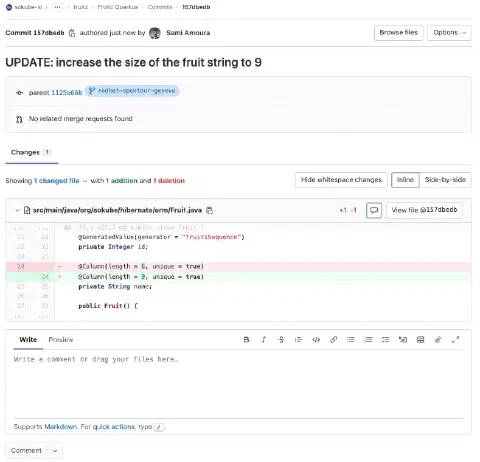The width and height of the screenshot is (480, 462).
Task: Switch to Inline diff view
Action: tap(405, 180)
